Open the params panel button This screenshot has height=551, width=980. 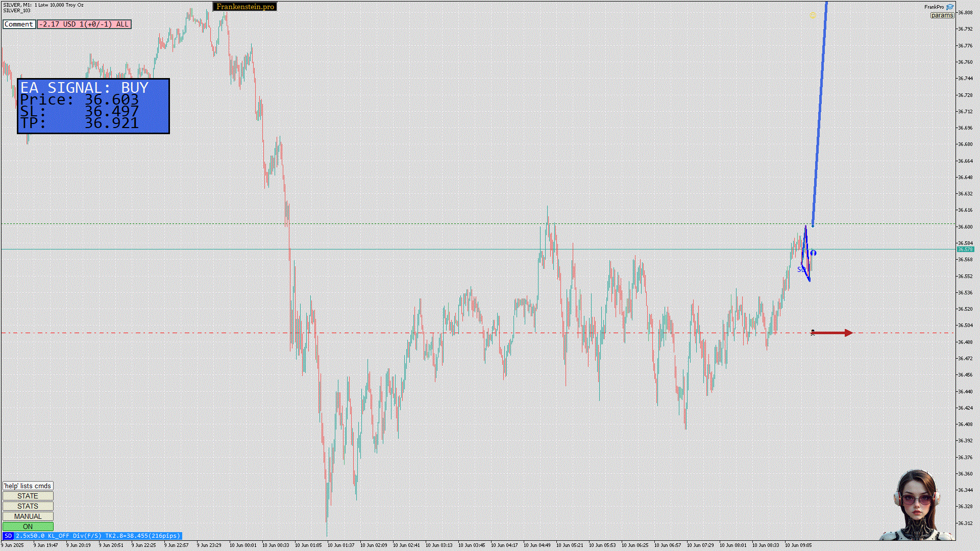[942, 15]
